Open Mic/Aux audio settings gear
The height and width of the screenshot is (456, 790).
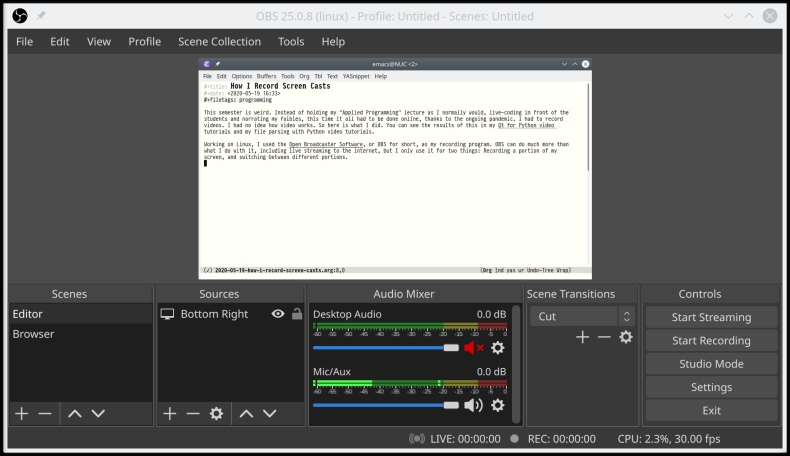point(497,405)
